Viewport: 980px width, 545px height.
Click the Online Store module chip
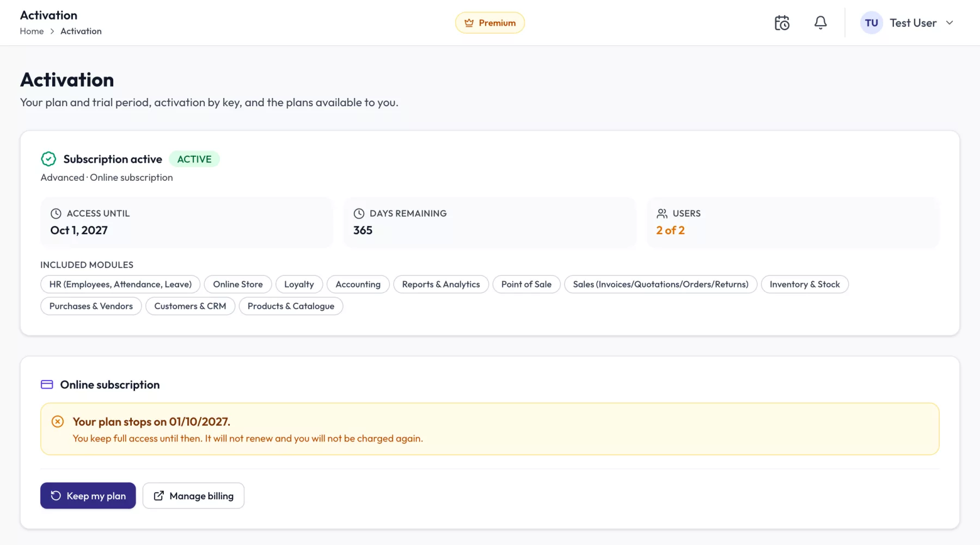coord(238,284)
